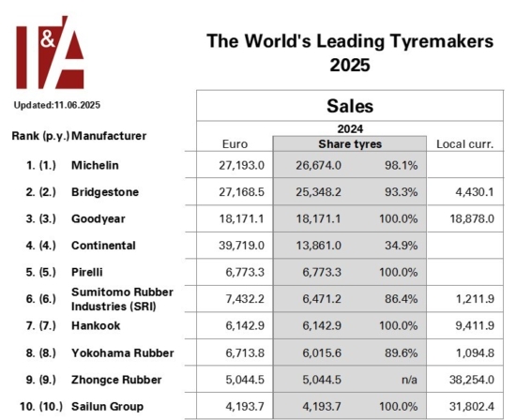Click the Yokohama Rubber row name
Screen dimensions: 516x420
122,352
